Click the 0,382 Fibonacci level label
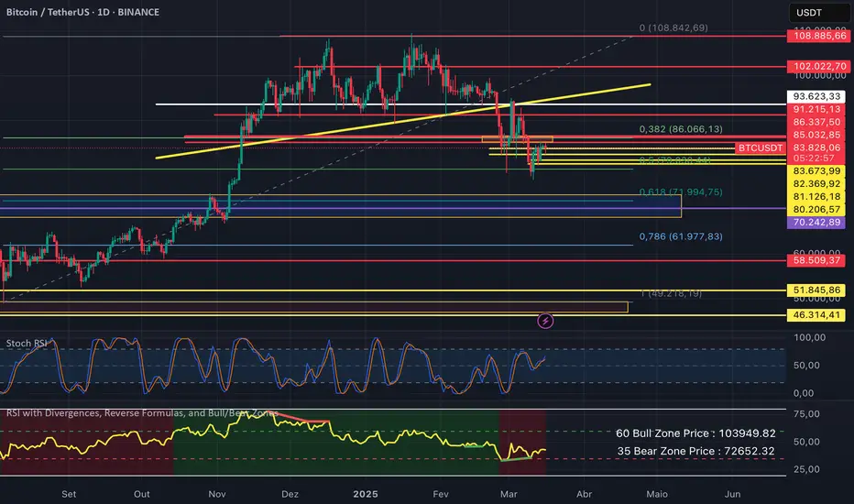Viewport: 854px width, 504px height. tap(681, 129)
